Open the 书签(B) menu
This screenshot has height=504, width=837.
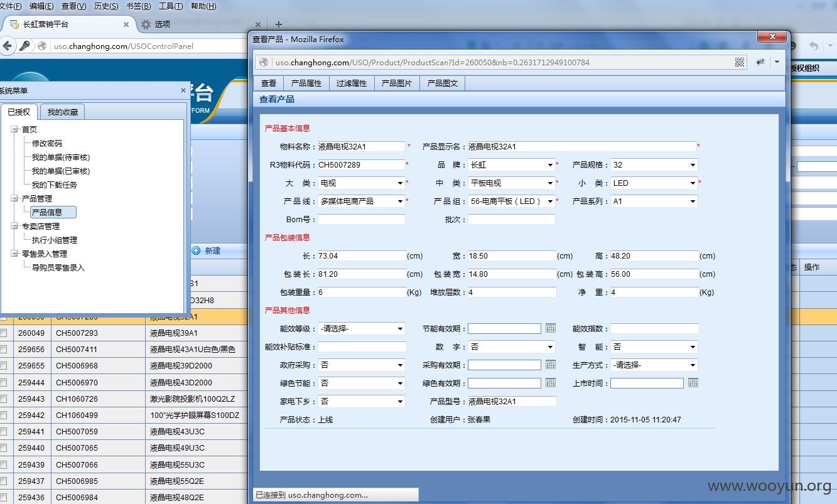tap(138, 6)
